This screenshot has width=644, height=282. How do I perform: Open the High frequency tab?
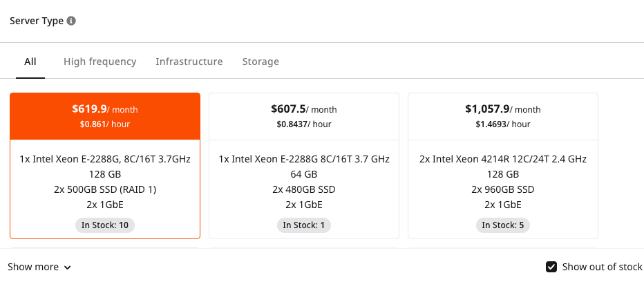(x=100, y=62)
